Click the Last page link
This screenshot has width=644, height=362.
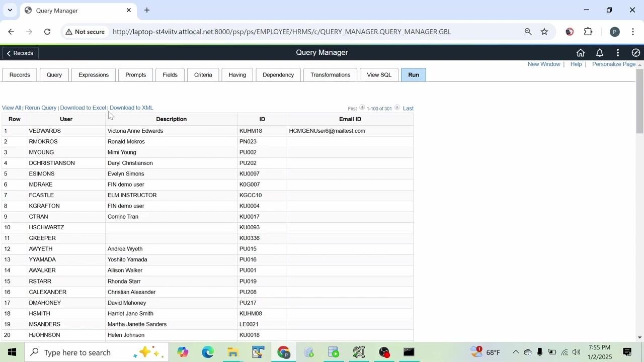pos(408,109)
